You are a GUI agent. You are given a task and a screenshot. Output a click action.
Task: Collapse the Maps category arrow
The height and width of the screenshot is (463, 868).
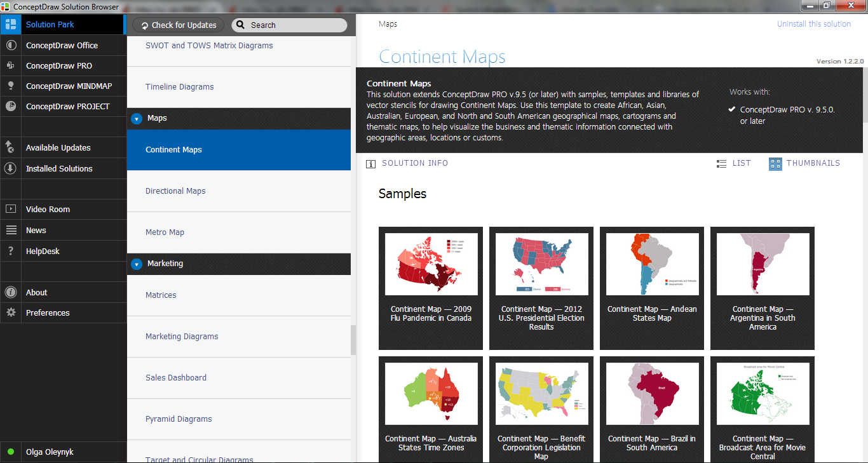click(136, 118)
